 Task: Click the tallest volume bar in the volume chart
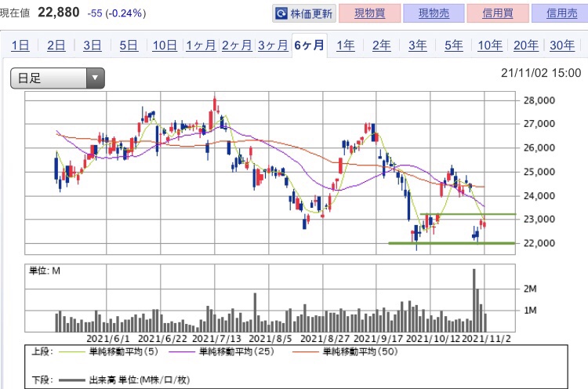(x=474, y=300)
